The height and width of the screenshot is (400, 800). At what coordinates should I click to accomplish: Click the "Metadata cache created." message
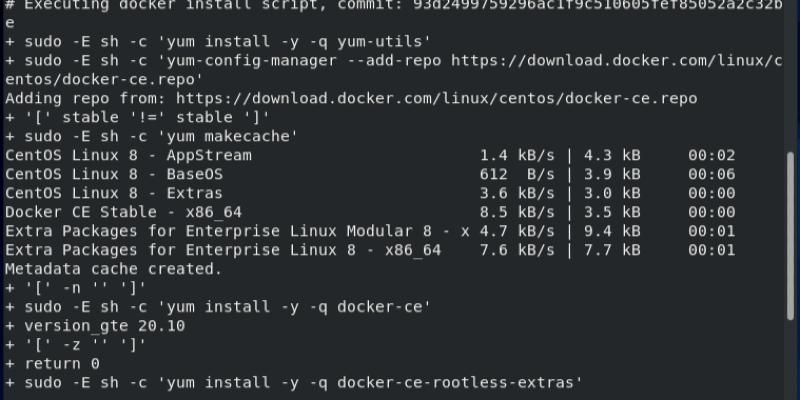coord(113,270)
